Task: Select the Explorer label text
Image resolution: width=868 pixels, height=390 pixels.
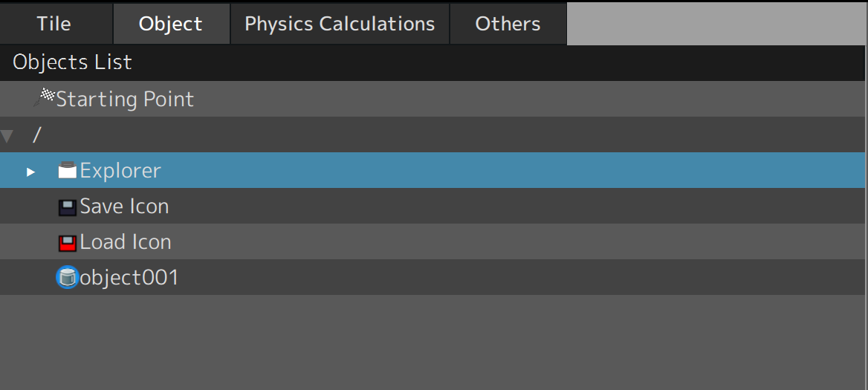Action: coord(120,171)
